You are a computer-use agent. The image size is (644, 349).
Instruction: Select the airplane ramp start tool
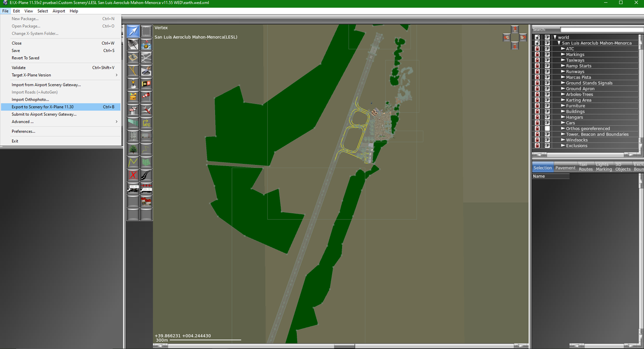146,110
